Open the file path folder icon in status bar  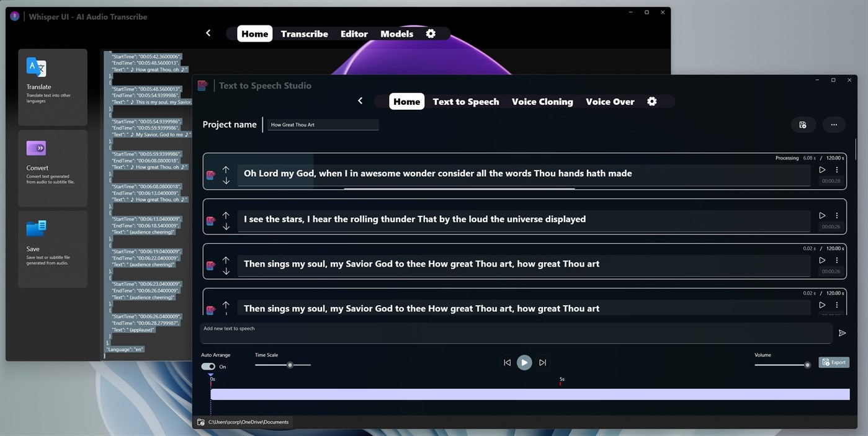point(200,422)
